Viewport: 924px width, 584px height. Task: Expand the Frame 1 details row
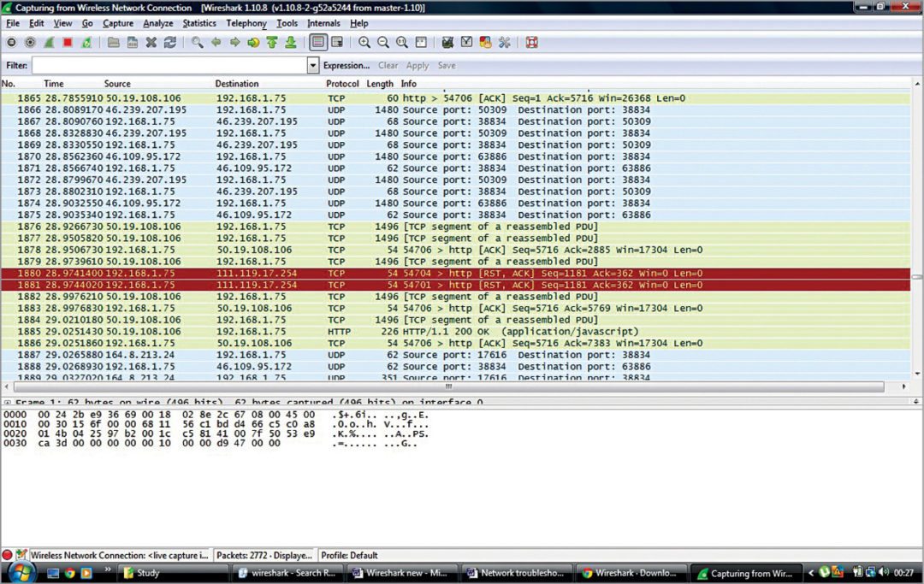(7, 402)
